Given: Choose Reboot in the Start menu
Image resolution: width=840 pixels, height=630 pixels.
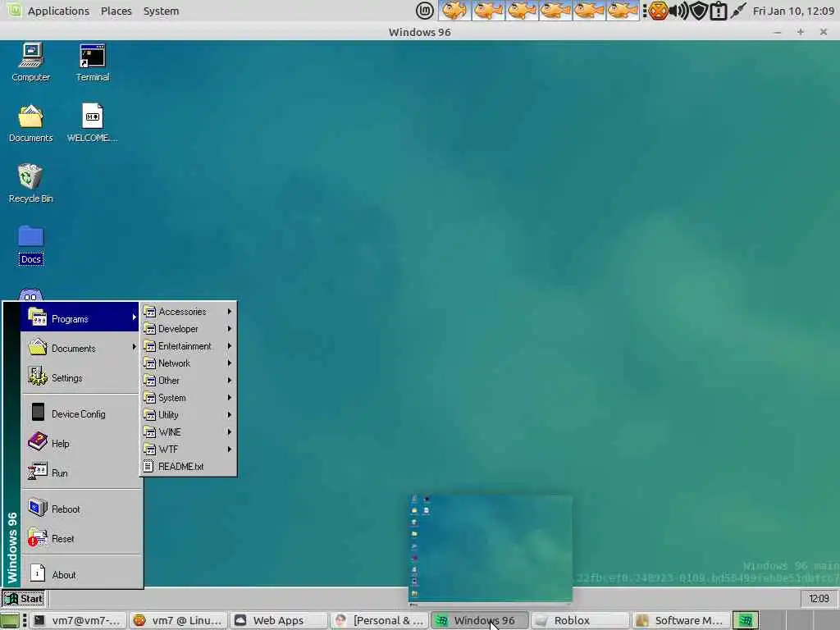Looking at the screenshot, I should (80, 509).
